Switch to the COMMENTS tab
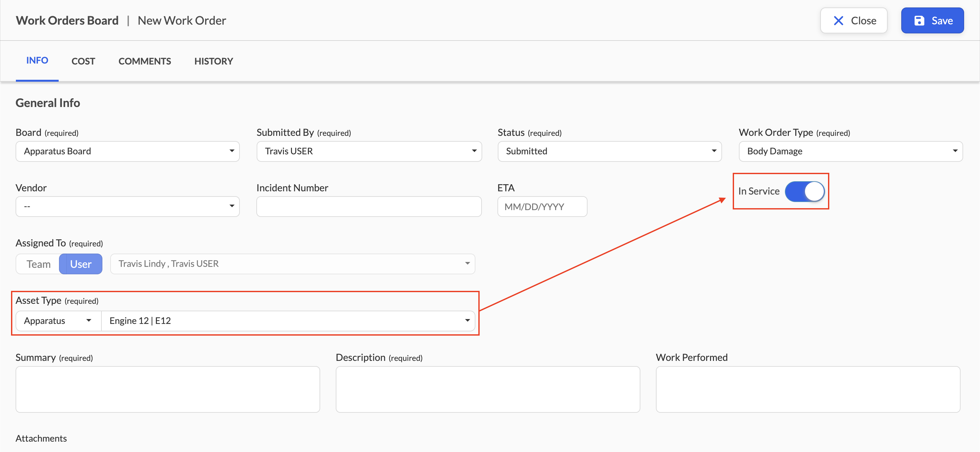Viewport: 980px width, 452px height. pos(145,61)
